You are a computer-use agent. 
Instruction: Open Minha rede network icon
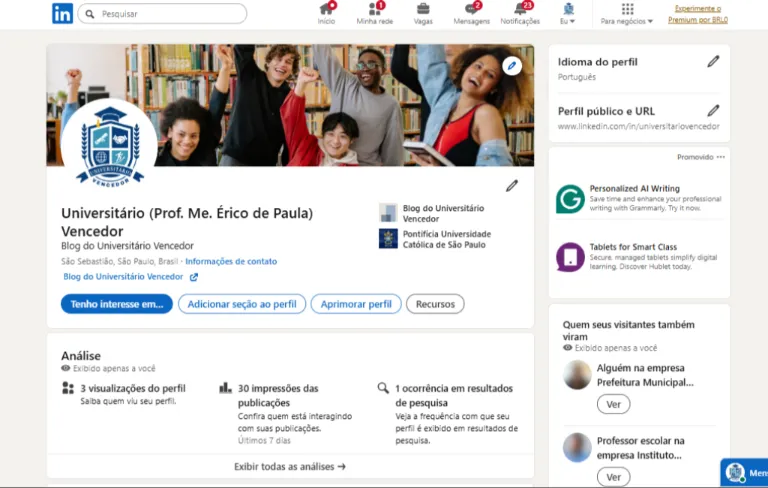(x=375, y=8)
